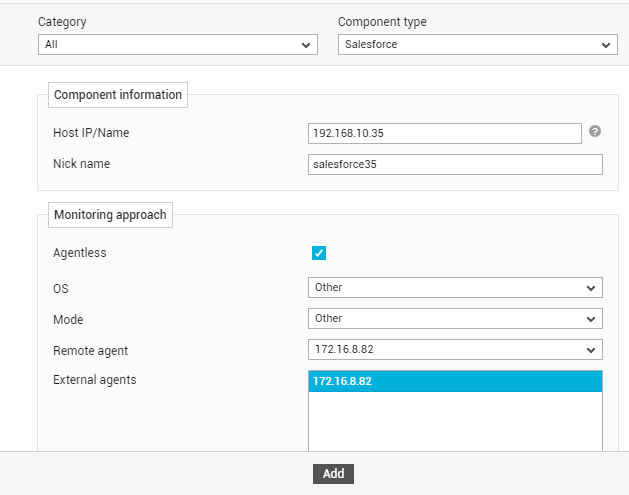Click the Category dropdown arrow chevron
629x495 pixels.
(306, 45)
